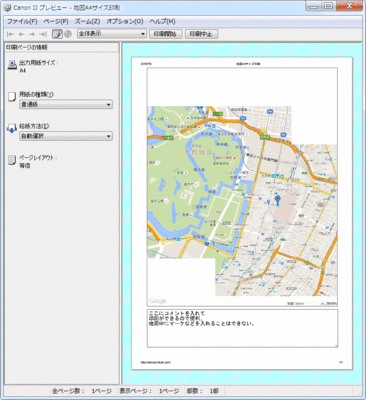
Task: Click the Canon IJ application icon in title bar
Action: tap(7, 7)
